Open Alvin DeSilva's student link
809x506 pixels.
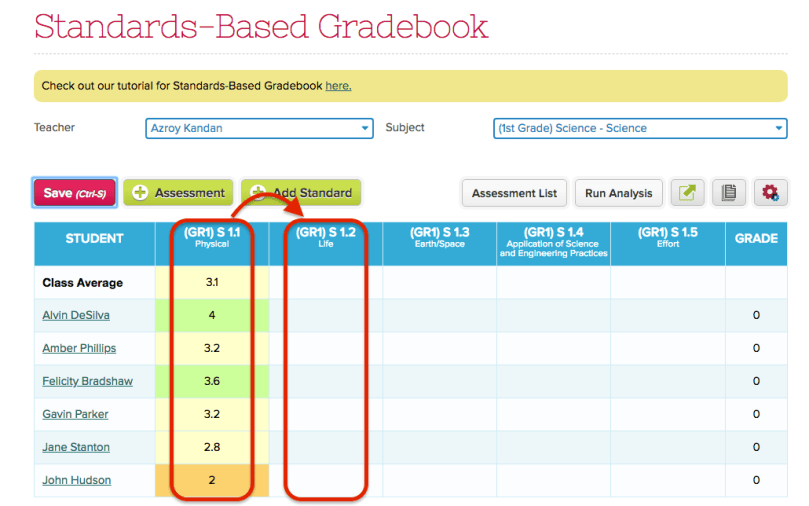click(x=76, y=315)
